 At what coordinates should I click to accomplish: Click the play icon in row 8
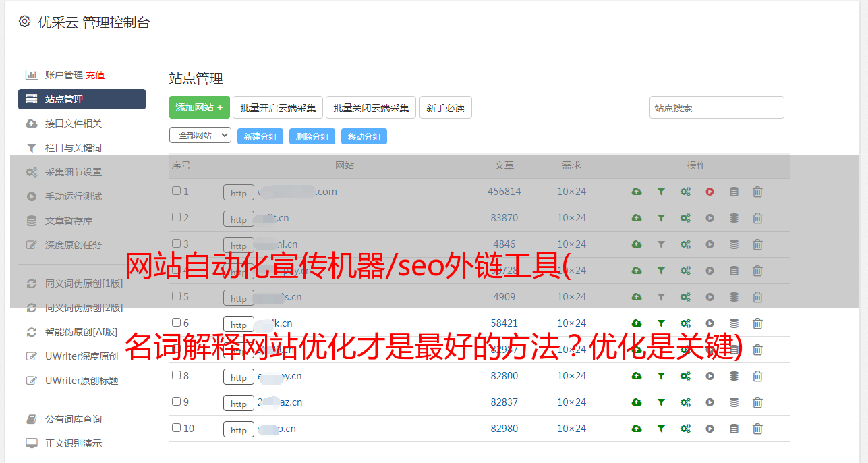coord(710,376)
